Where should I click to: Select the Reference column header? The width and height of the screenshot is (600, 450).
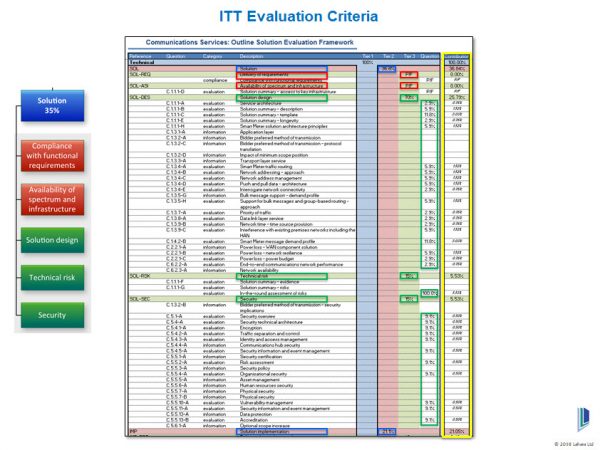click(141, 56)
